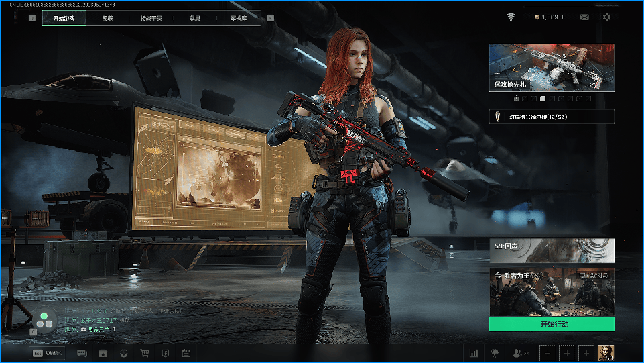This screenshot has width=644, height=363.
Task: Select the 胜者为王 game mode card
Action: pyautogui.click(x=552, y=293)
